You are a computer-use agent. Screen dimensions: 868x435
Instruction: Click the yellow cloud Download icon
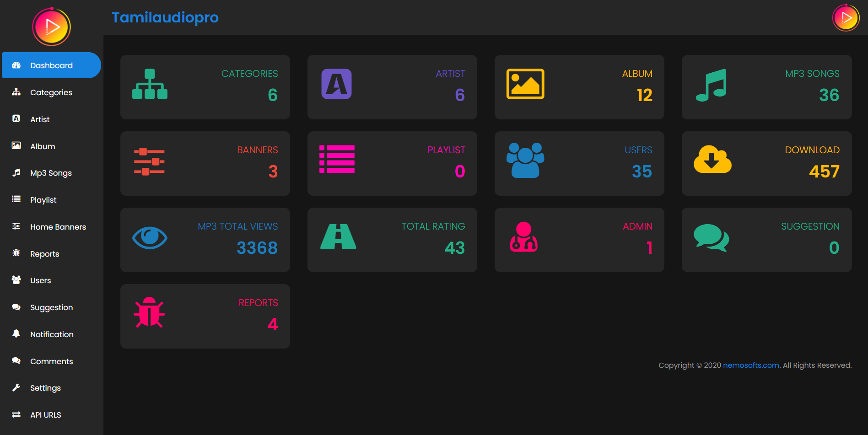712,159
